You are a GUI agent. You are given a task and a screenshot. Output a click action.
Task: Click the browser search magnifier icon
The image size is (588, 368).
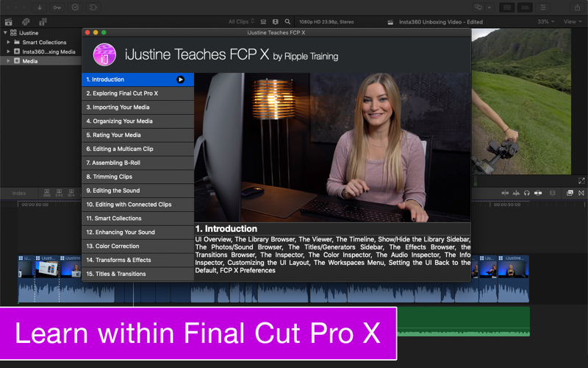click(287, 22)
